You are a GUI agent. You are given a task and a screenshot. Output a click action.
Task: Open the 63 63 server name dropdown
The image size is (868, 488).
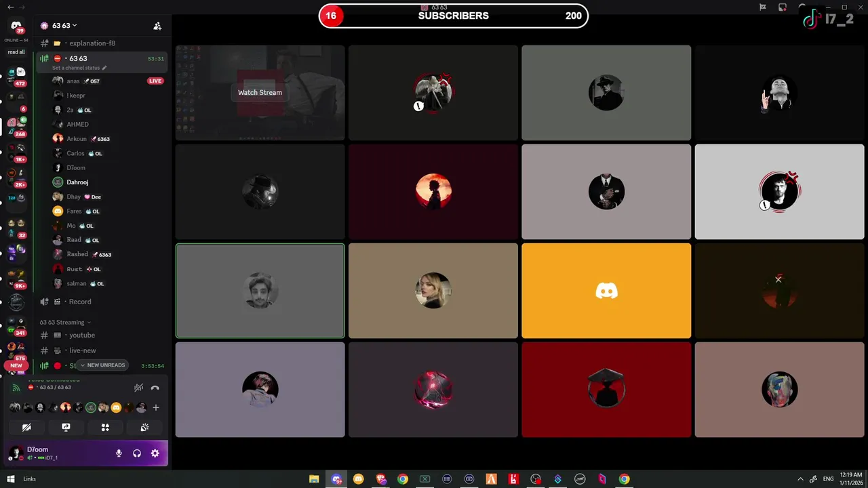point(64,26)
